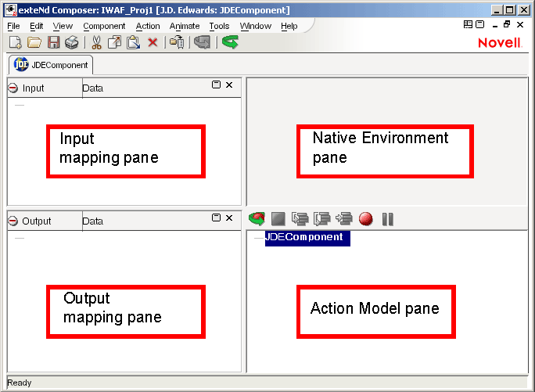Click the red X delete icon
The height and width of the screenshot is (392, 535).
[x=153, y=42]
